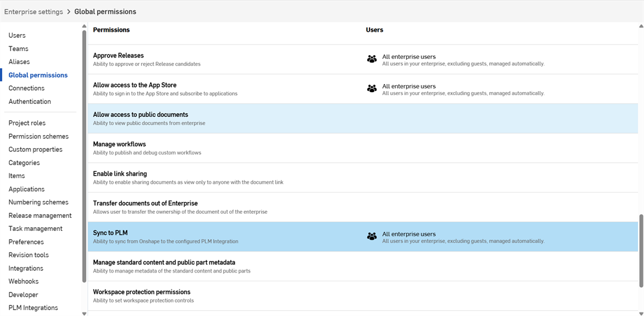Open Applications settings
Image resolution: width=644 pixels, height=316 pixels.
(27, 189)
